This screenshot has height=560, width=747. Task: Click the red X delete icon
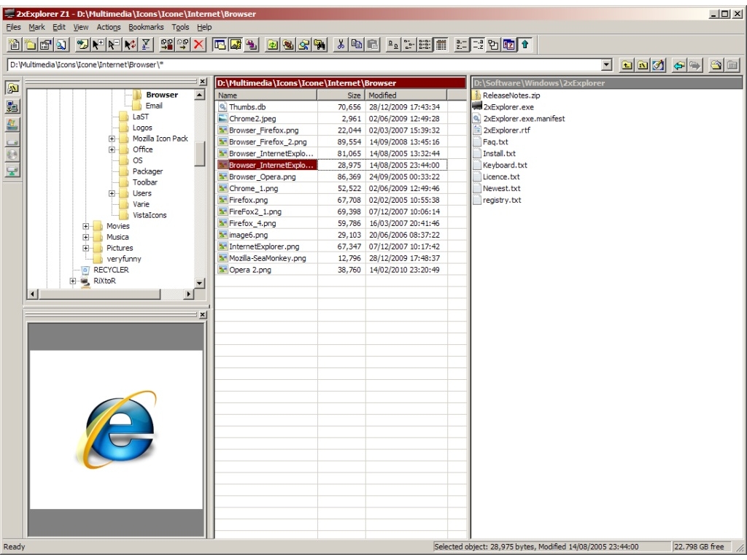click(198, 44)
